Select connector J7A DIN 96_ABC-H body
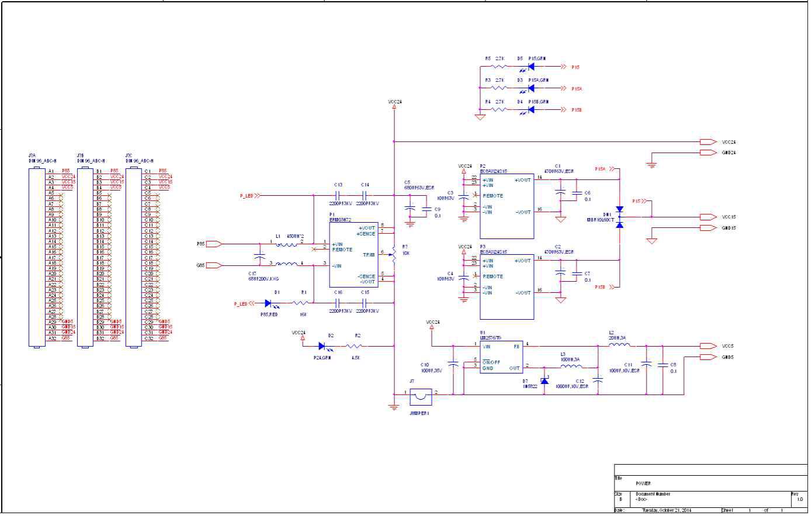 (37, 257)
